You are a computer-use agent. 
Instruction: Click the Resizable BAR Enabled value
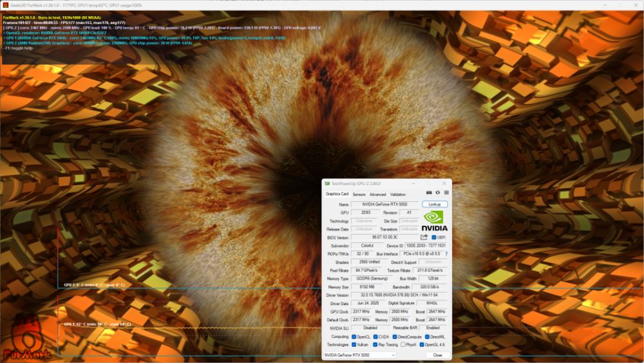(433, 328)
